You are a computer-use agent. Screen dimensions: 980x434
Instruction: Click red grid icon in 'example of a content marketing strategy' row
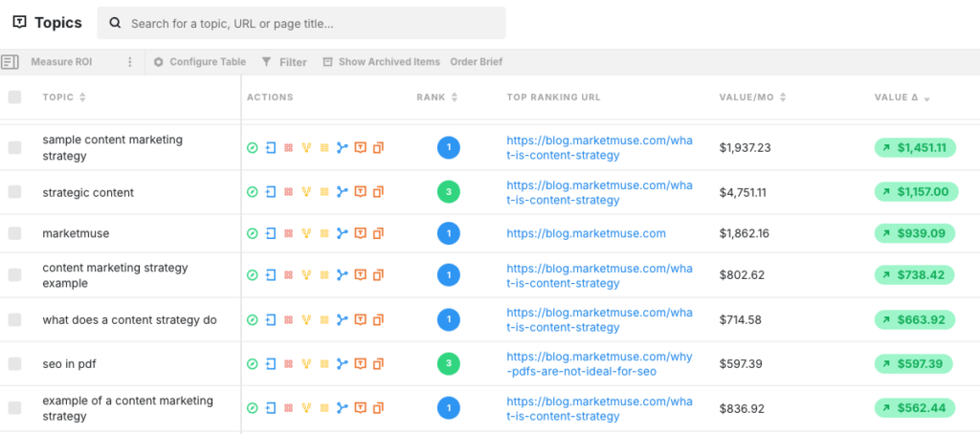(x=288, y=408)
